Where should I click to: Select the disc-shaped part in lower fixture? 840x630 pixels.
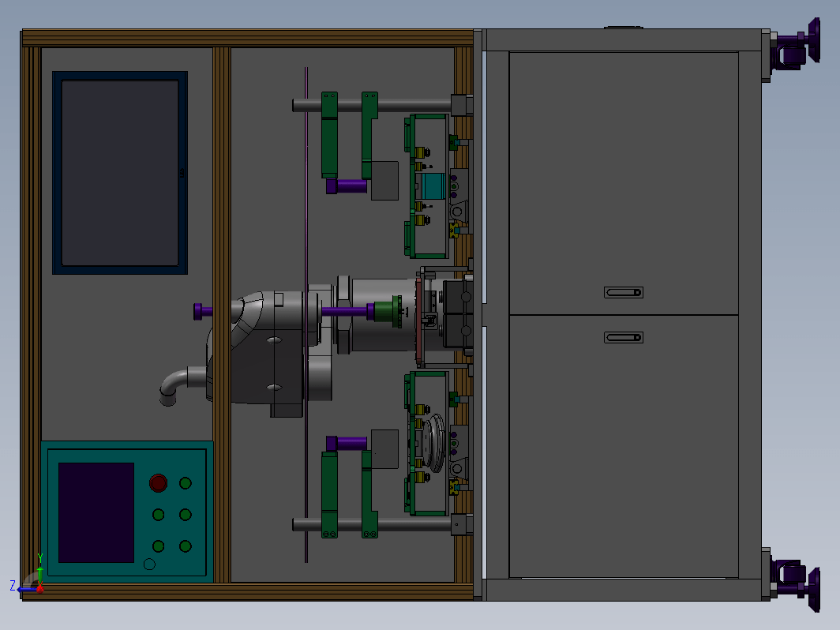click(434, 442)
